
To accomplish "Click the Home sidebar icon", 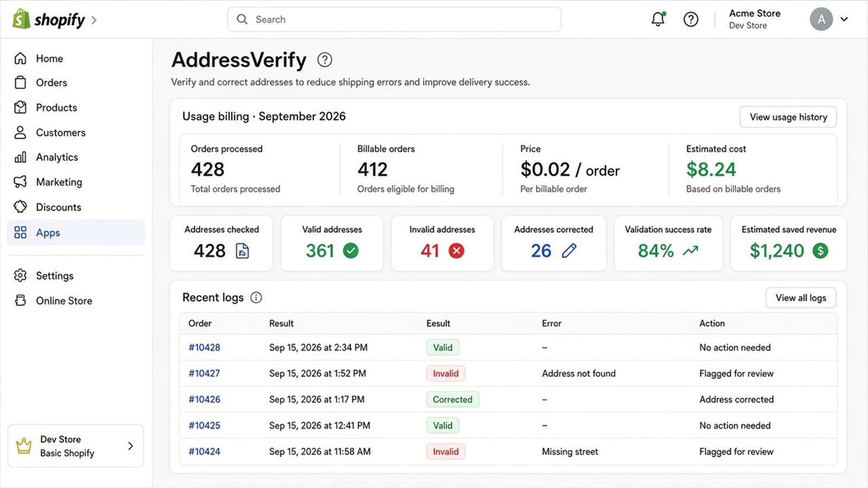I will pyautogui.click(x=21, y=58).
